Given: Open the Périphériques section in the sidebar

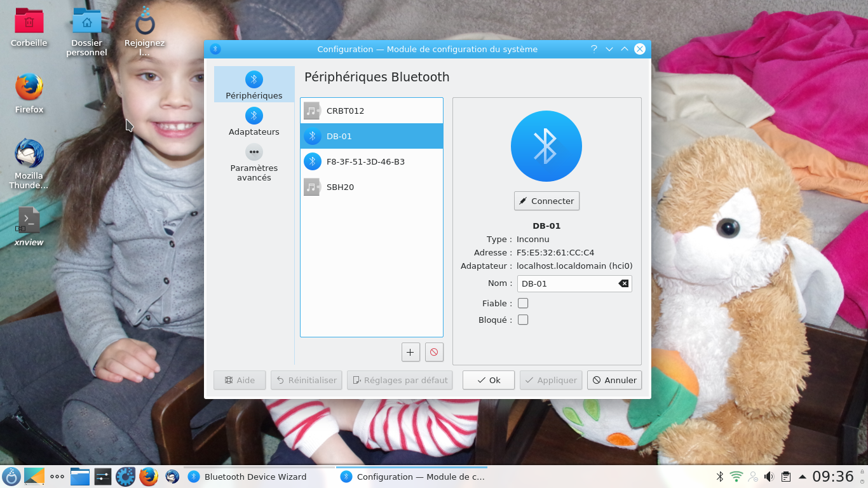Looking at the screenshot, I should point(254,85).
